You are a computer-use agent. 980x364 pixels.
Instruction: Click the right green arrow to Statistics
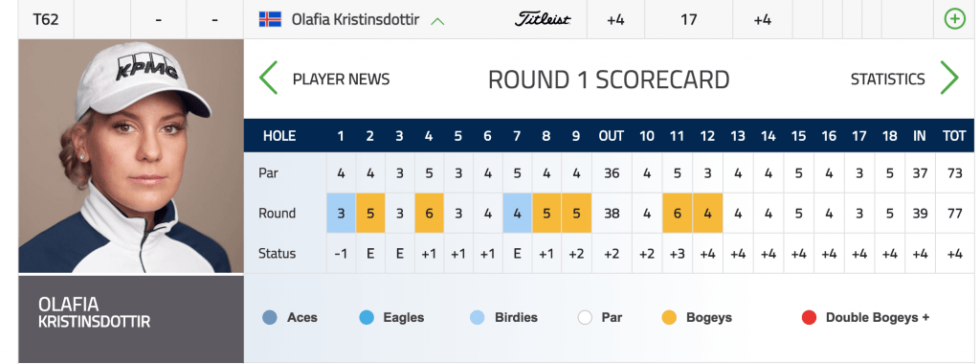[948, 79]
